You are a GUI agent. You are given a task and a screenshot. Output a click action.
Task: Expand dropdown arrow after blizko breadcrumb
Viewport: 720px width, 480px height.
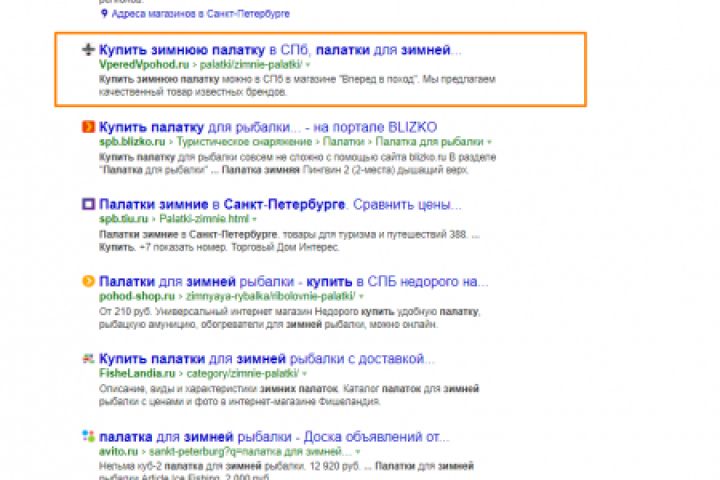coord(489,142)
